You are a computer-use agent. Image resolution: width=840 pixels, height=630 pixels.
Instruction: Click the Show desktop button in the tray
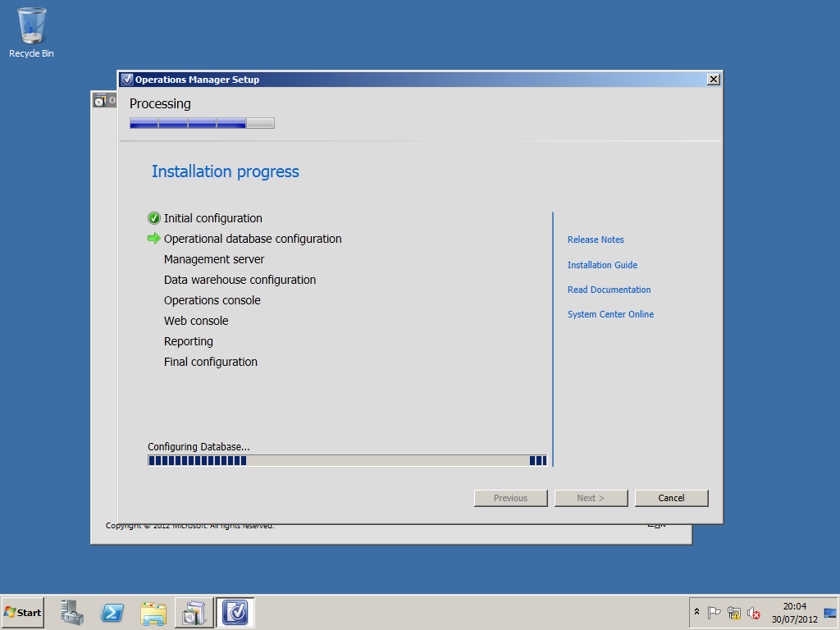coord(830,612)
